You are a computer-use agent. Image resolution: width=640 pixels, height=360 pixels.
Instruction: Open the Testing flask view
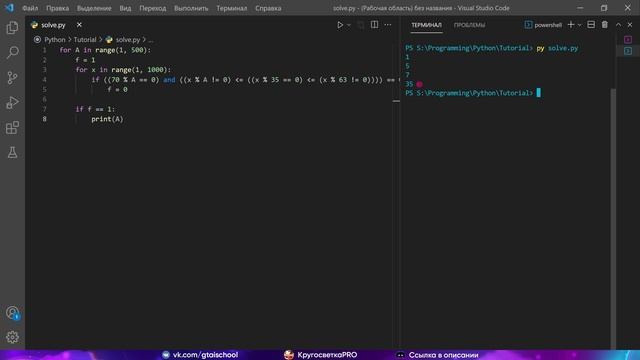[12, 153]
